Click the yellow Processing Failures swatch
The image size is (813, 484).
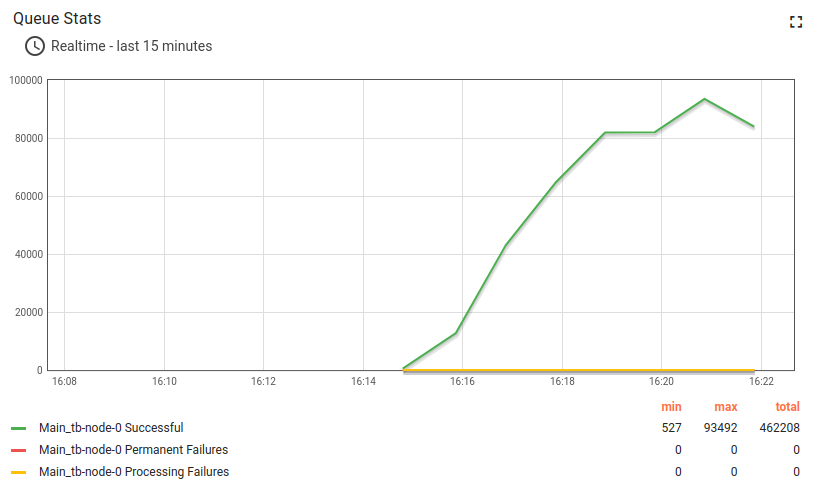[x=18, y=472]
